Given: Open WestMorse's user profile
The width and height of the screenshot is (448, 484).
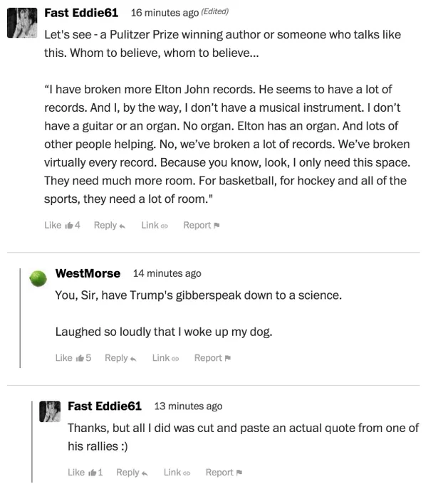Looking at the screenshot, I should (88, 273).
